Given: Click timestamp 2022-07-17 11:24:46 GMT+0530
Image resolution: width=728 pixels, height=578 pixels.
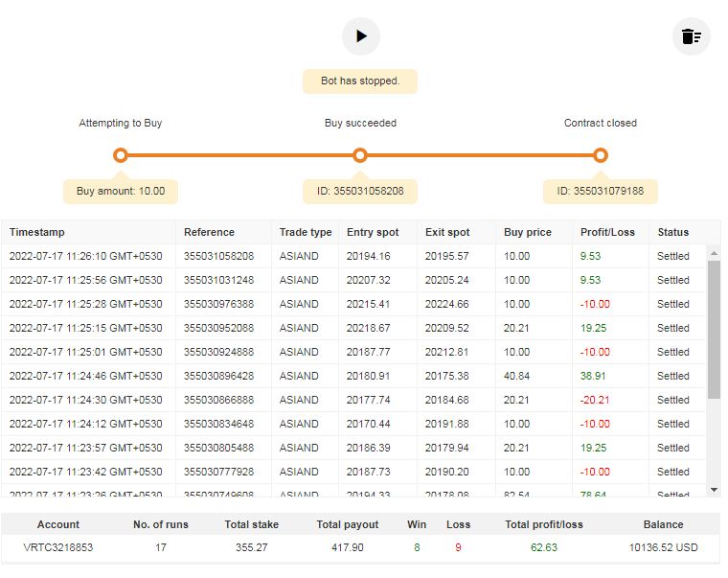Looking at the screenshot, I should pos(86,376).
